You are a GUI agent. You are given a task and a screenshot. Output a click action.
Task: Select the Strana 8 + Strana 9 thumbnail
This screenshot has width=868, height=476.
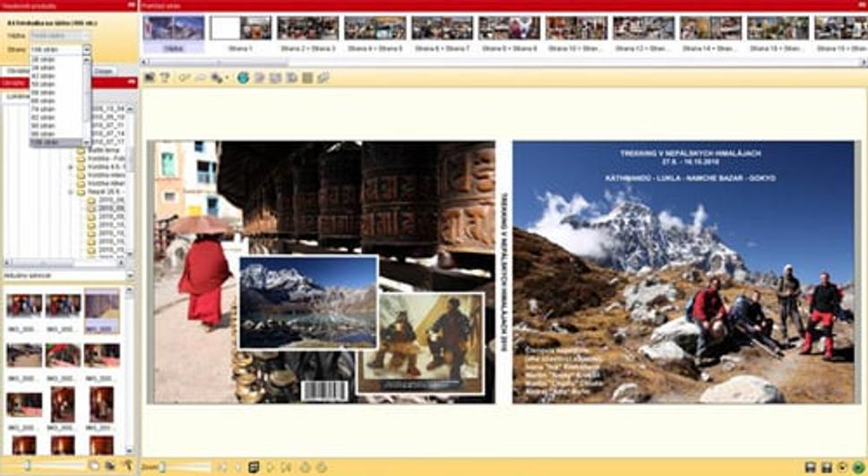510,33
